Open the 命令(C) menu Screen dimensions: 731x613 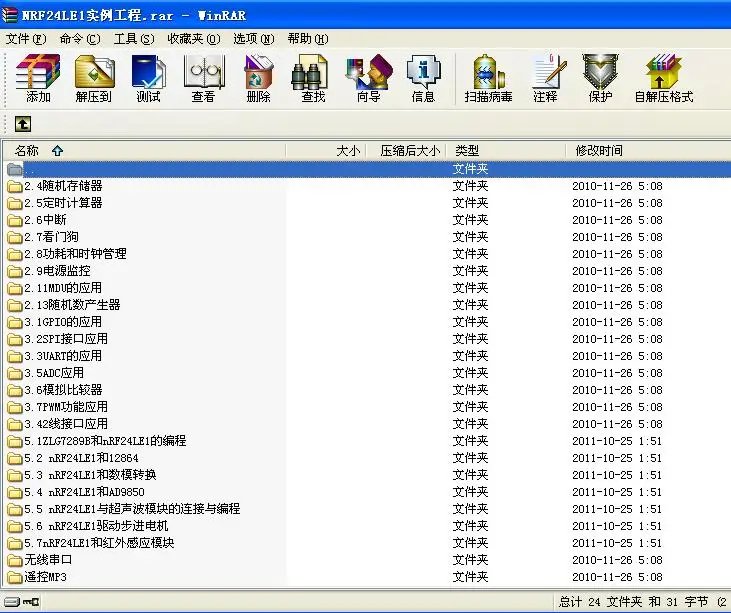80,39
